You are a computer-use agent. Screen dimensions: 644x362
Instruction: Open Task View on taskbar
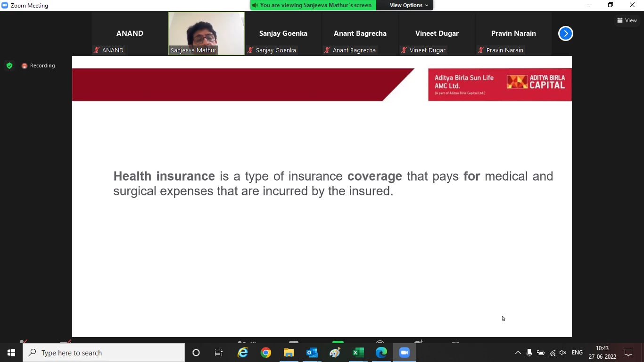[x=219, y=353]
